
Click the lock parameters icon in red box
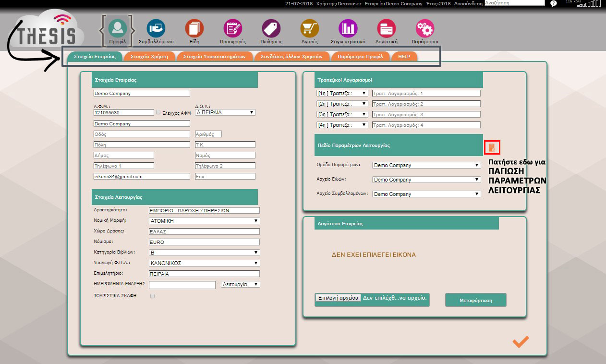point(492,147)
